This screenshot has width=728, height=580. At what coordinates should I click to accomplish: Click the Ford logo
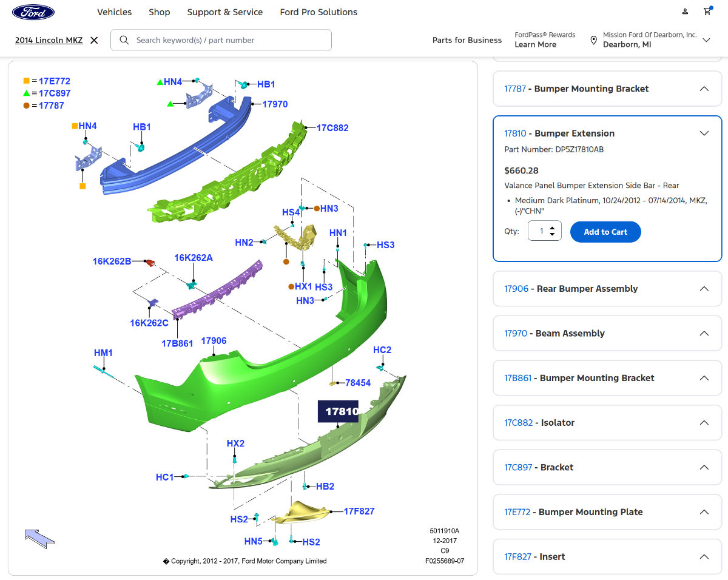[x=33, y=12]
